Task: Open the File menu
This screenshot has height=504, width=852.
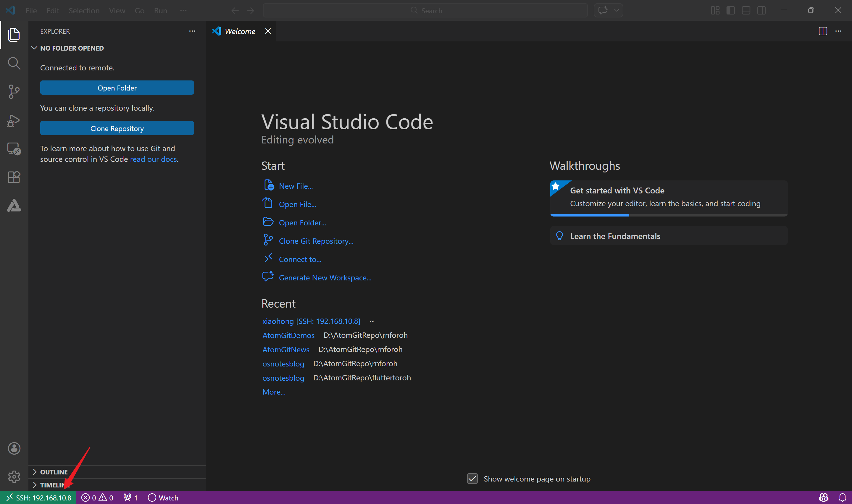Action: point(31,11)
